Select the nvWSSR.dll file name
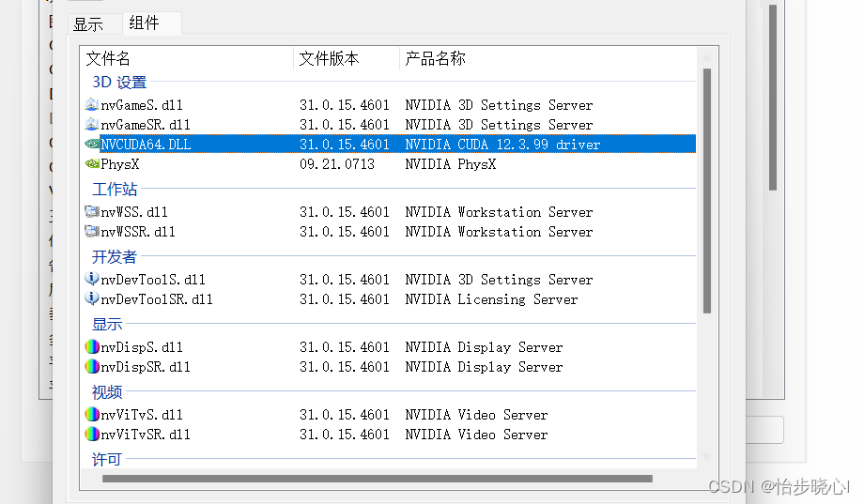 coord(138,232)
